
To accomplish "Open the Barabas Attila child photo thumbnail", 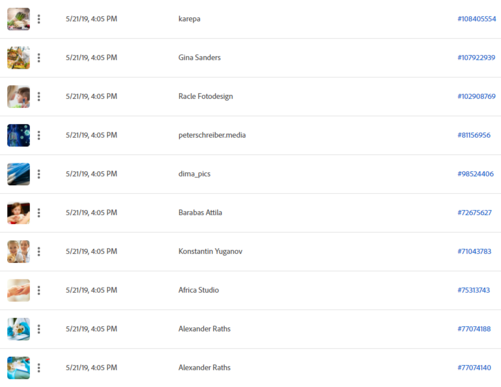I will pos(19,213).
